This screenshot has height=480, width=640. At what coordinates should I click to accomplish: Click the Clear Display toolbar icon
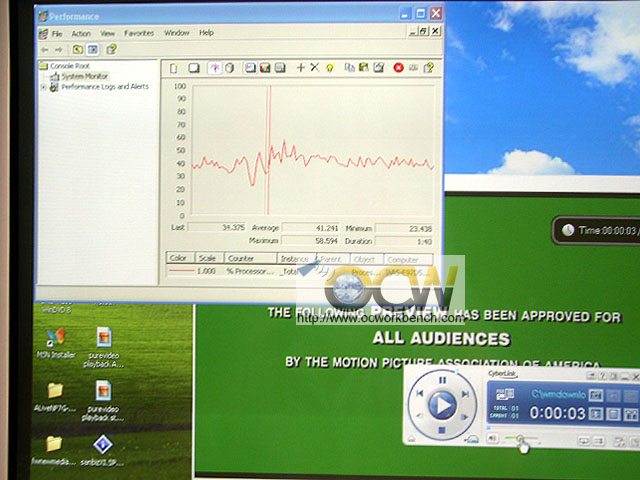point(194,68)
